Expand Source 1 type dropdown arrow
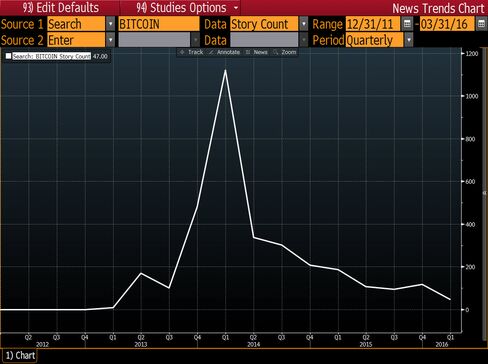Viewport: 488px width, 364px height. (x=110, y=24)
